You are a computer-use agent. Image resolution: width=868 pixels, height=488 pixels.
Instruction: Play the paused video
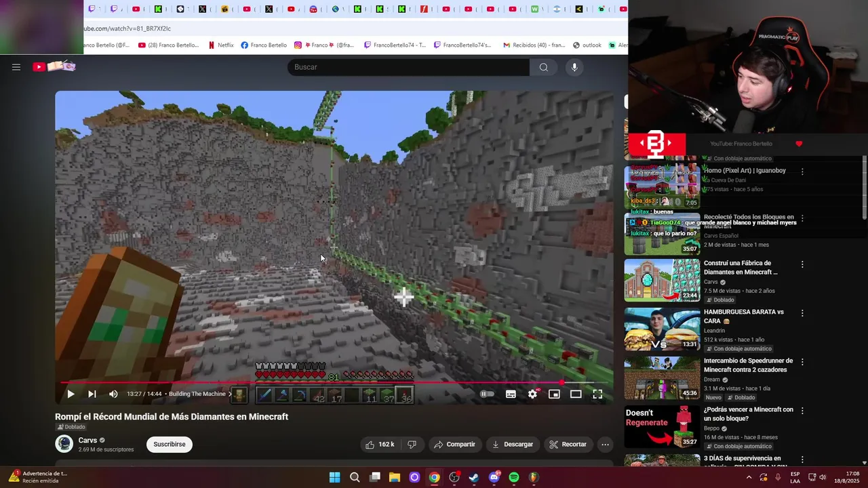click(x=71, y=394)
